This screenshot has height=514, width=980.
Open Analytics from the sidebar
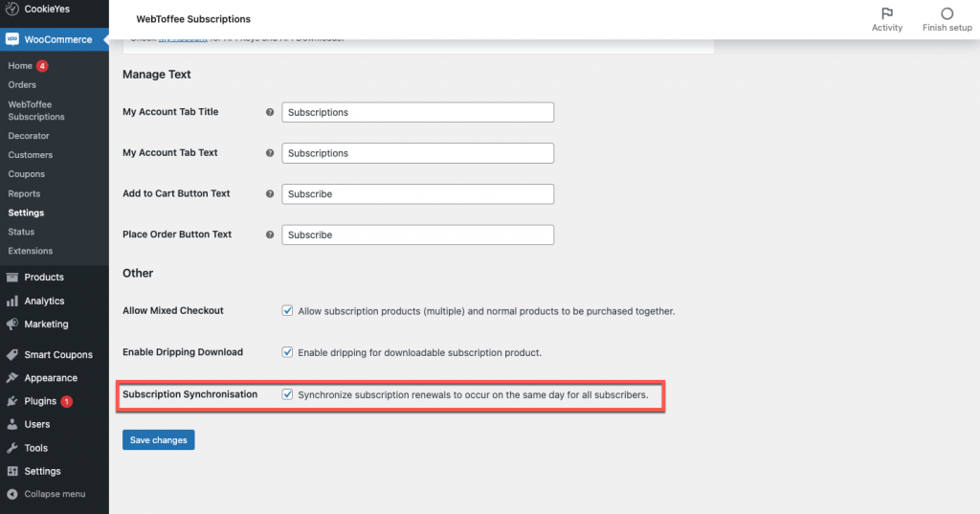click(x=44, y=301)
